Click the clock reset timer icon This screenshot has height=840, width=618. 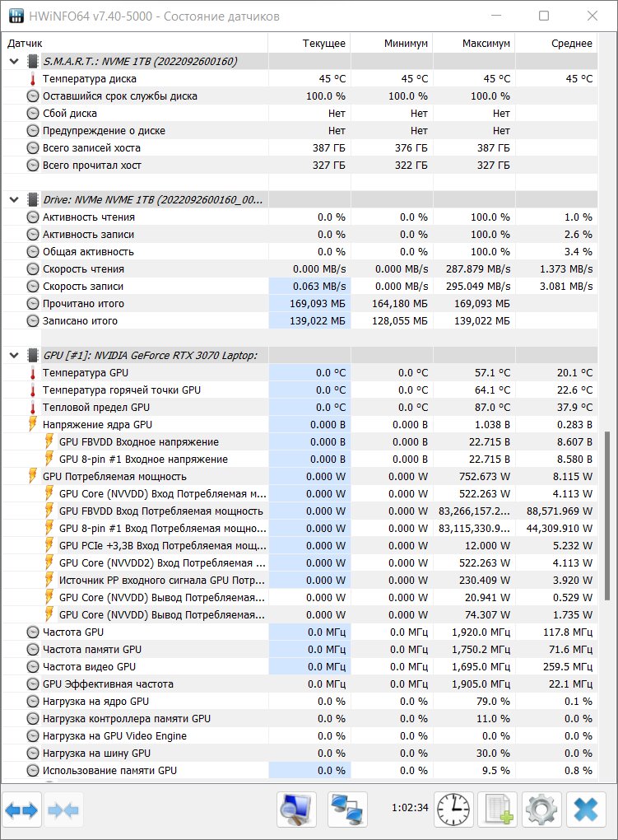[x=453, y=810]
